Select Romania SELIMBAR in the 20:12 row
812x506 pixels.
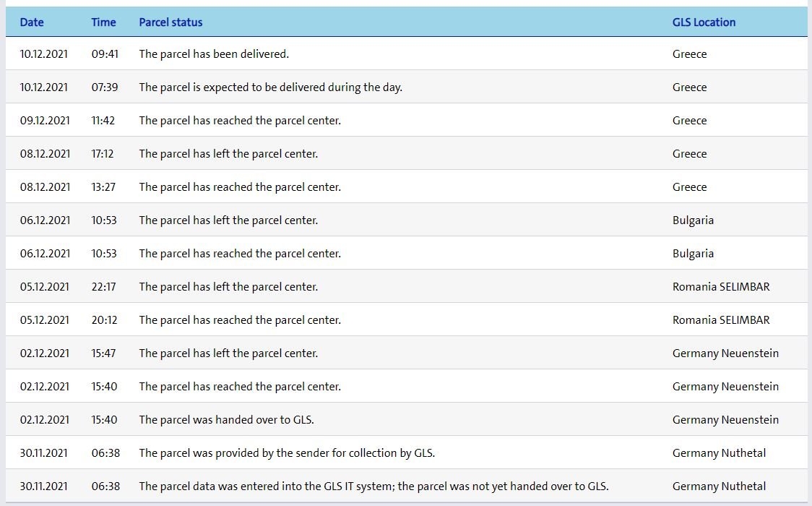721,320
